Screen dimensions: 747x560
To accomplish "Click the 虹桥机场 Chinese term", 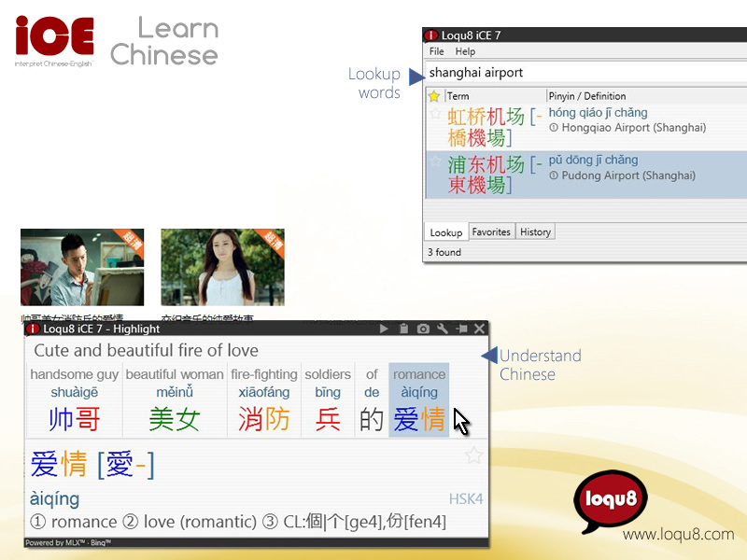I will click(494, 127).
